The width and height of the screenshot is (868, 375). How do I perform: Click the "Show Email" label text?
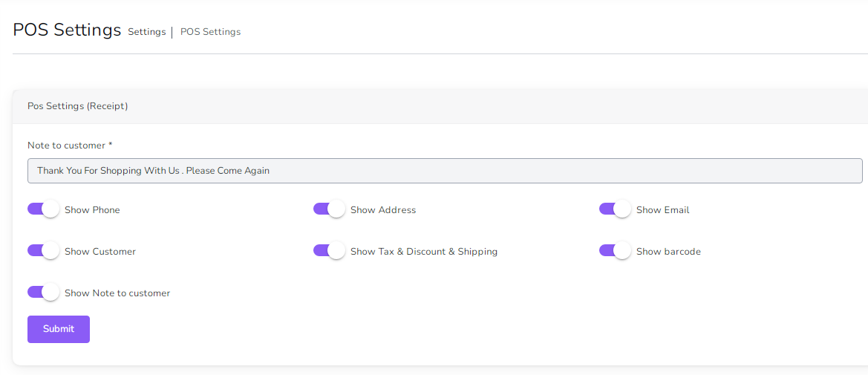(x=662, y=210)
